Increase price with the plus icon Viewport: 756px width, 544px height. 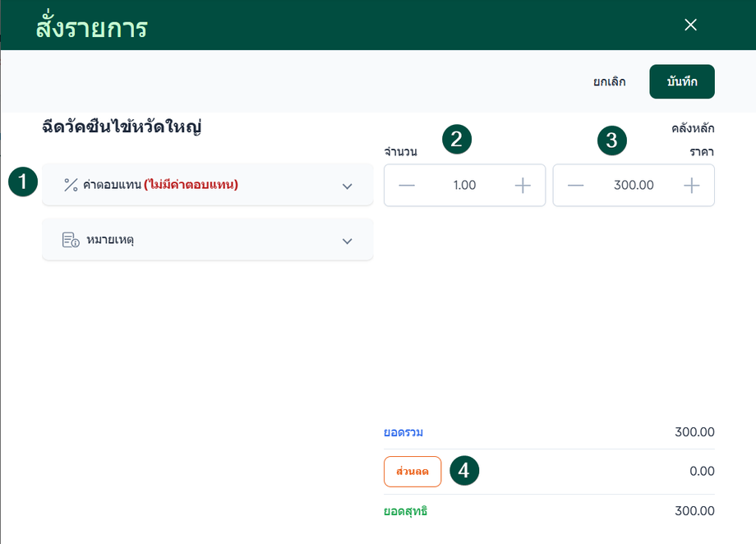(x=692, y=185)
